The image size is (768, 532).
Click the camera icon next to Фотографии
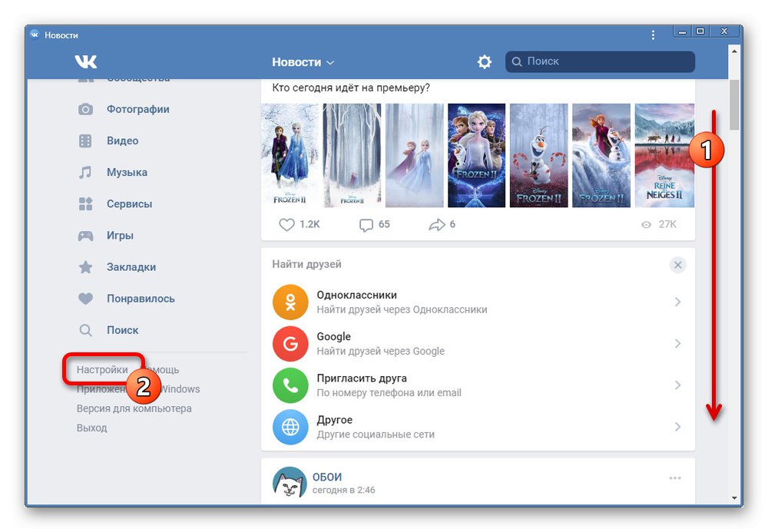(x=86, y=109)
